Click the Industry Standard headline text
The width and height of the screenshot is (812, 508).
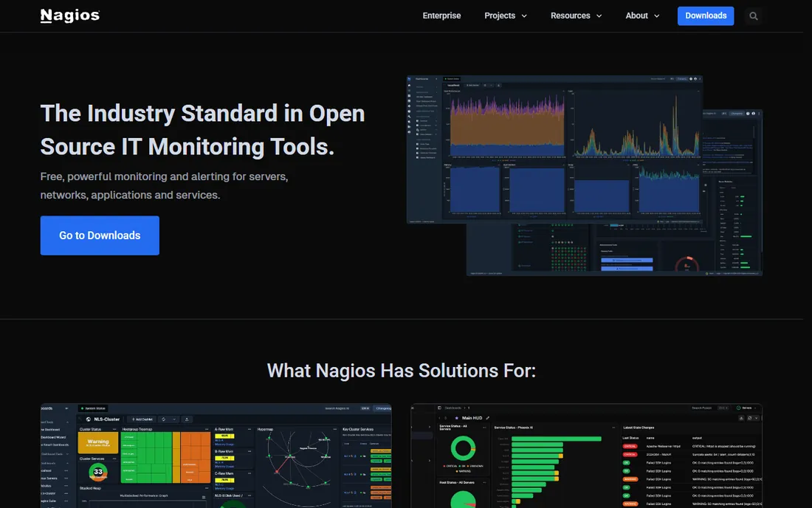pyautogui.click(x=202, y=130)
